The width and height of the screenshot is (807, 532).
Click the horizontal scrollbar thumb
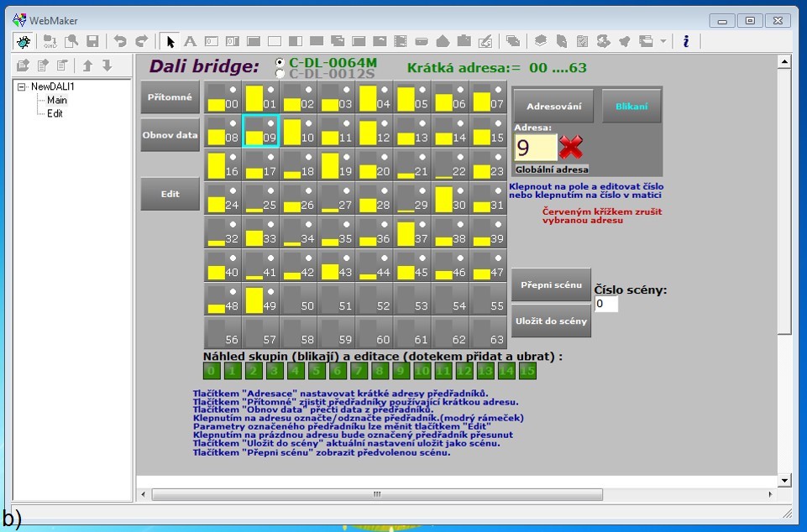(377, 494)
